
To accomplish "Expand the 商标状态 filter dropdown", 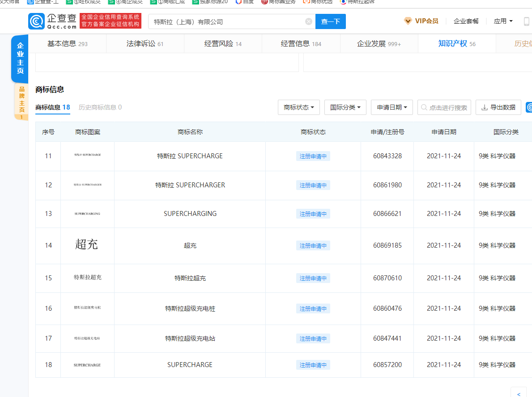I will [x=298, y=107].
